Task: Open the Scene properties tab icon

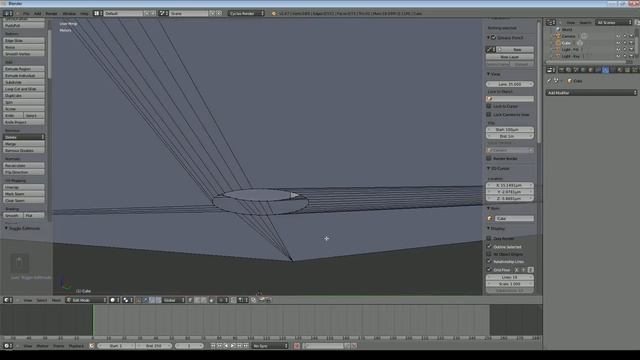Action: pos(576,70)
